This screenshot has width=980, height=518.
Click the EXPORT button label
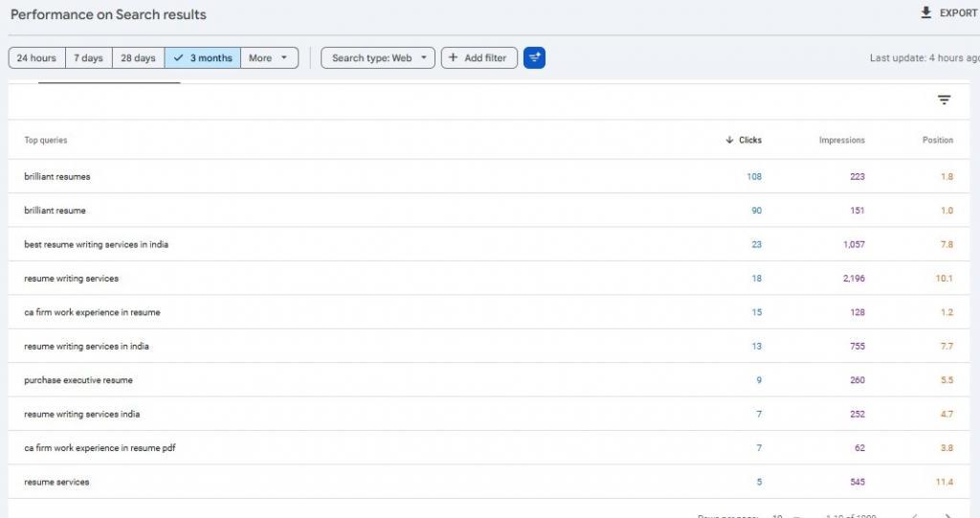[x=958, y=13]
